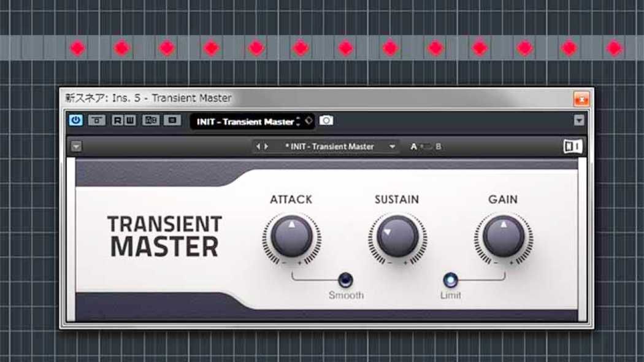Toggle the plugin bypass button
The width and height of the screenshot is (644, 362).
96,120
